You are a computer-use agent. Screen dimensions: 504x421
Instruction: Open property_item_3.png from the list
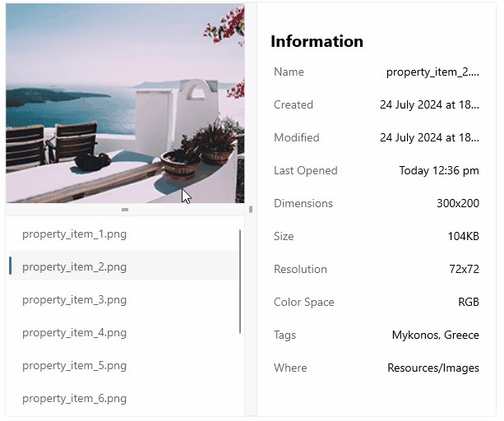75,300
